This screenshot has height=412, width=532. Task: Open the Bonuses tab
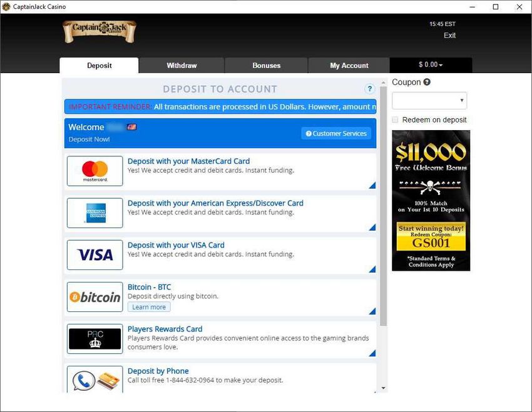tap(266, 64)
